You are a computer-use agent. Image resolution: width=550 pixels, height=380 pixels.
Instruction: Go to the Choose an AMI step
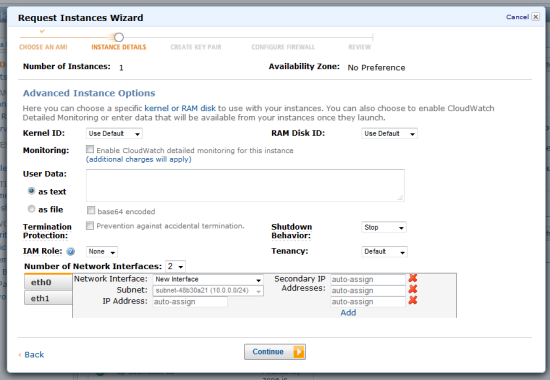pyautogui.click(x=43, y=47)
